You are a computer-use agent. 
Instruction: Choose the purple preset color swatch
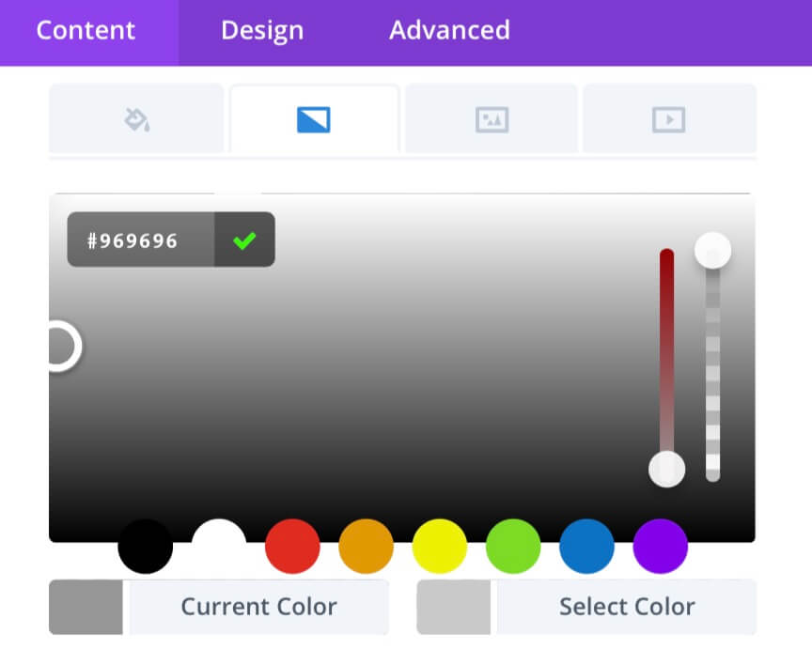click(x=661, y=546)
